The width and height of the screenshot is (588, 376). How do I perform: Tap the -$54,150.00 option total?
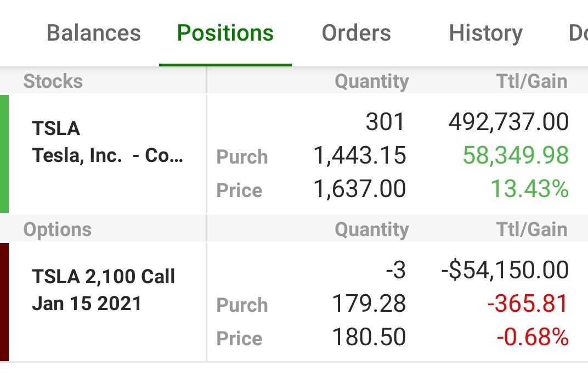(x=505, y=270)
